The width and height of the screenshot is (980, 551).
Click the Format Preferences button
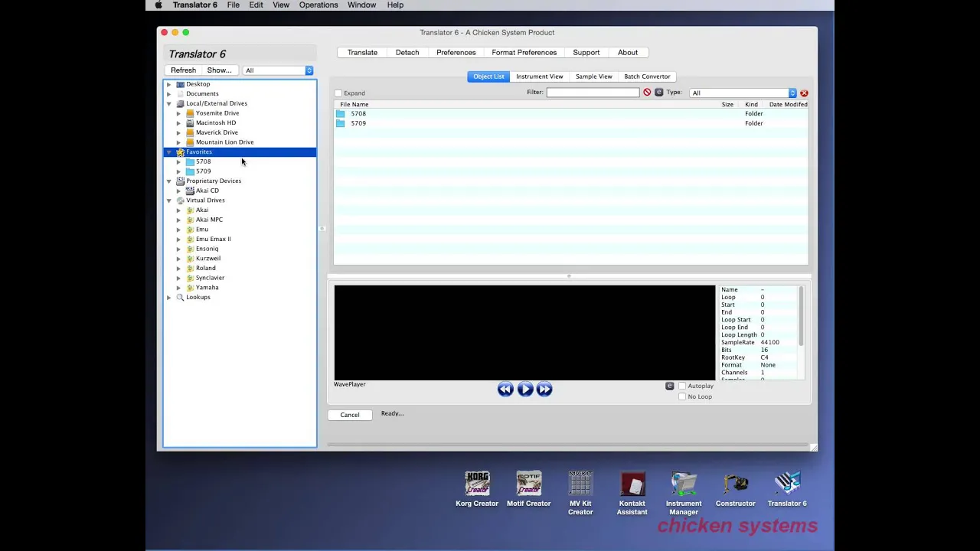click(524, 52)
